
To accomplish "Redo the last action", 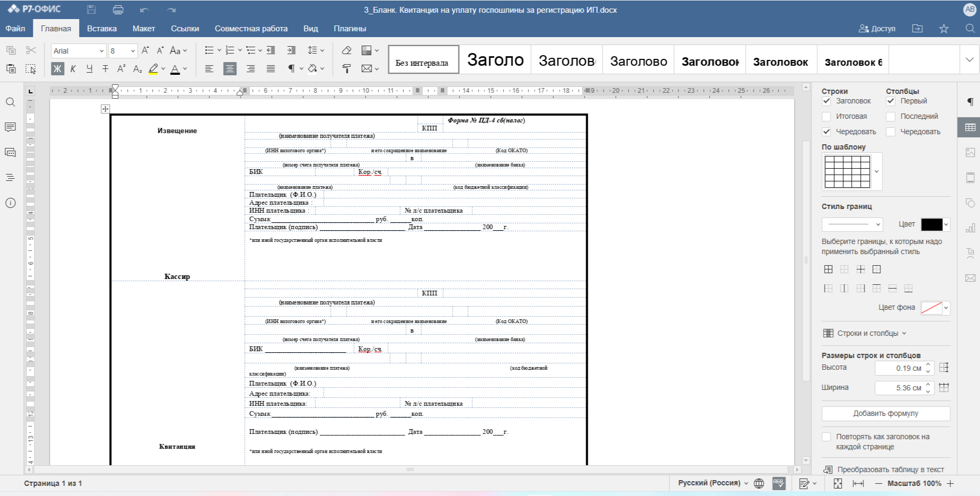I will [x=171, y=10].
